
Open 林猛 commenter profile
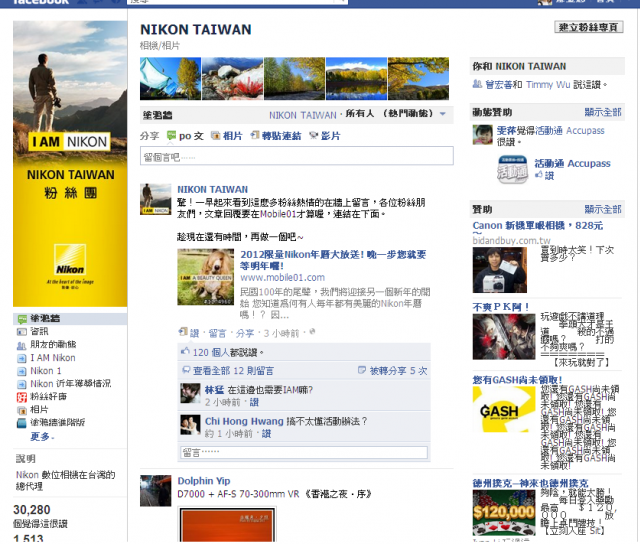214,390
